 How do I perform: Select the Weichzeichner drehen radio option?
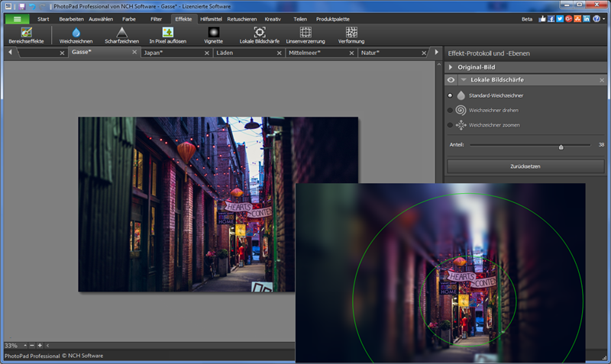click(x=450, y=110)
